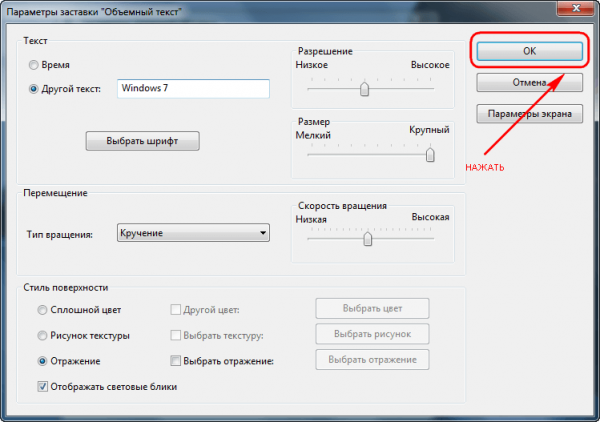The image size is (600, 422).
Task: Open the Тип вращения dropdown
Action: pos(193,233)
